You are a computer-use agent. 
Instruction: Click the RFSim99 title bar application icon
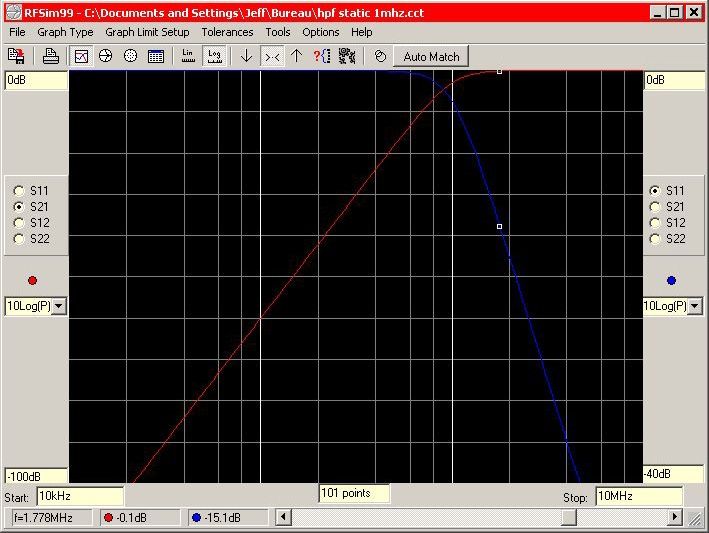pyautogui.click(x=14, y=12)
